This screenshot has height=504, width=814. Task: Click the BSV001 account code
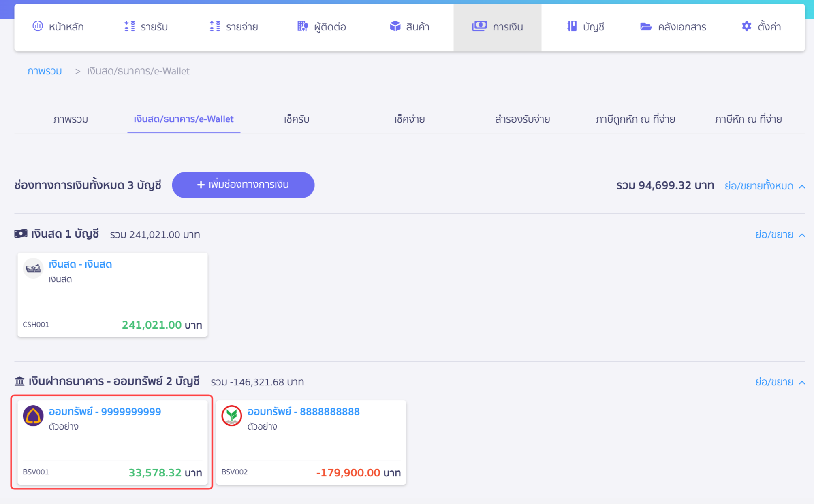pos(36,472)
